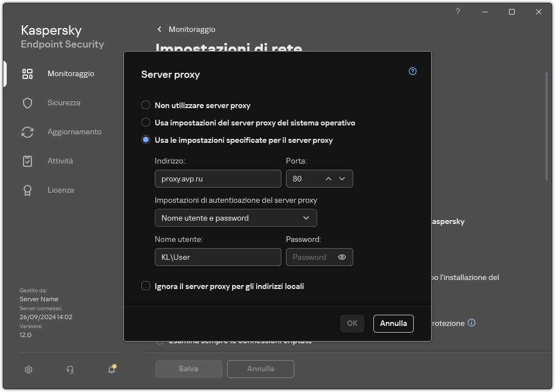Click inside the Indirizzo field showing proxy.avp.ru
The height and width of the screenshot is (392, 555).
218,179
